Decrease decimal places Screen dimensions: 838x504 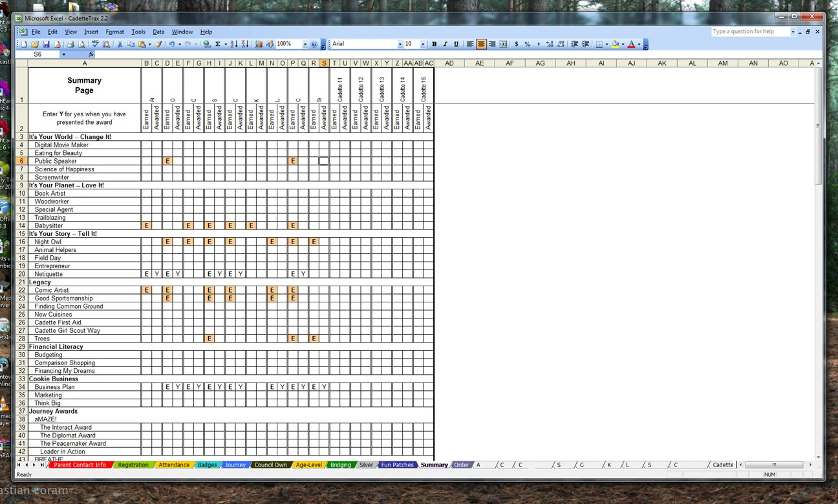click(x=560, y=45)
